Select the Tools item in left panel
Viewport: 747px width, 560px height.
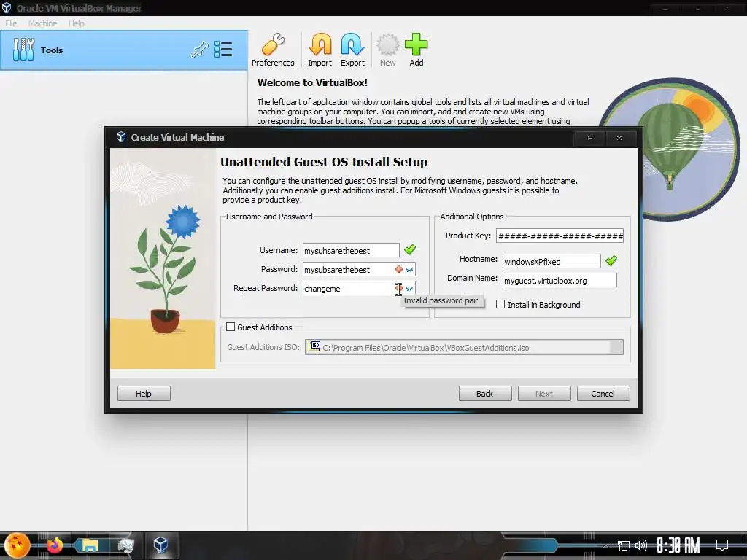click(124, 50)
